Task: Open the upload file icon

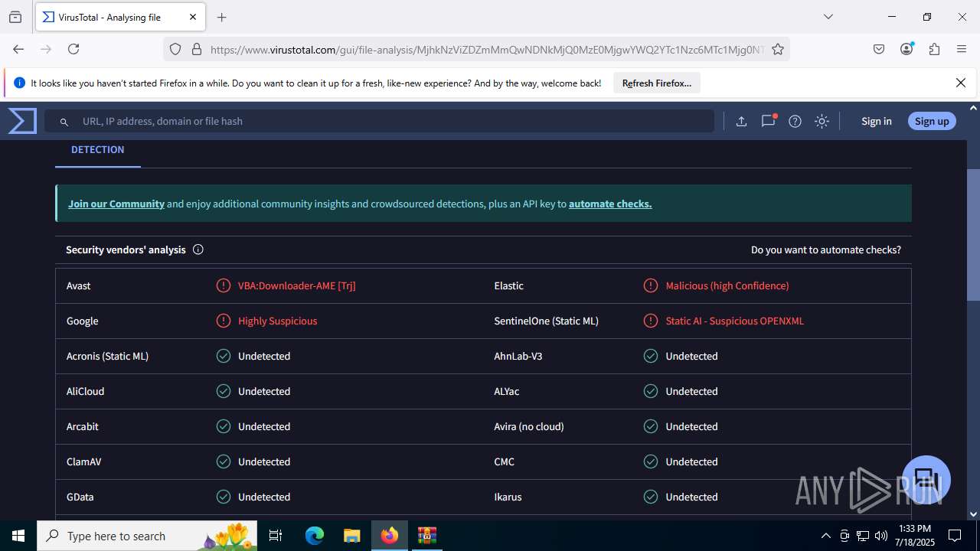Action: 741,121
